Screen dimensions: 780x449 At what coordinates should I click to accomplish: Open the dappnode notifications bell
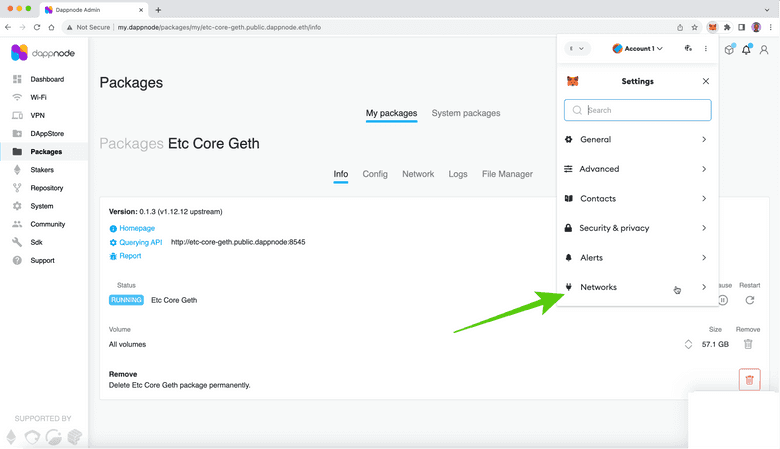pos(746,50)
